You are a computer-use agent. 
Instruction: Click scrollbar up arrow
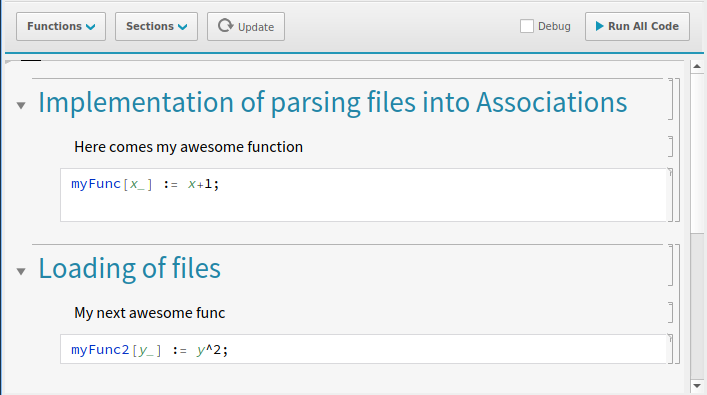click(x=697, y=67)
